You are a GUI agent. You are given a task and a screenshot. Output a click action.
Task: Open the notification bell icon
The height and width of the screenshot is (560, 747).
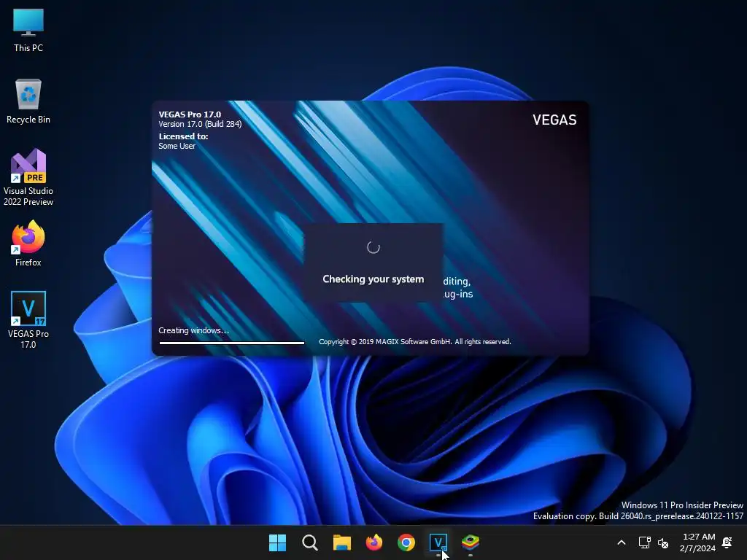[727, 542]
